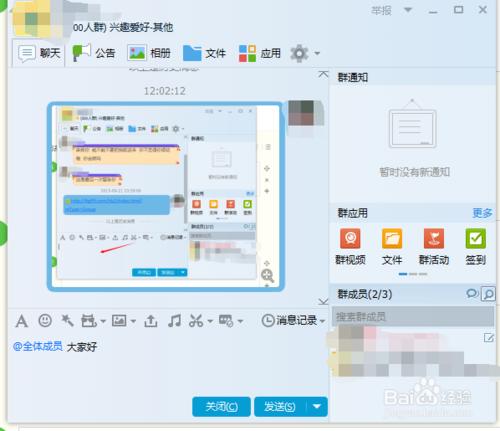This screenshot has width=500, height=431.
Task: Click the upload file icon
Action: (x=151, y=321)
